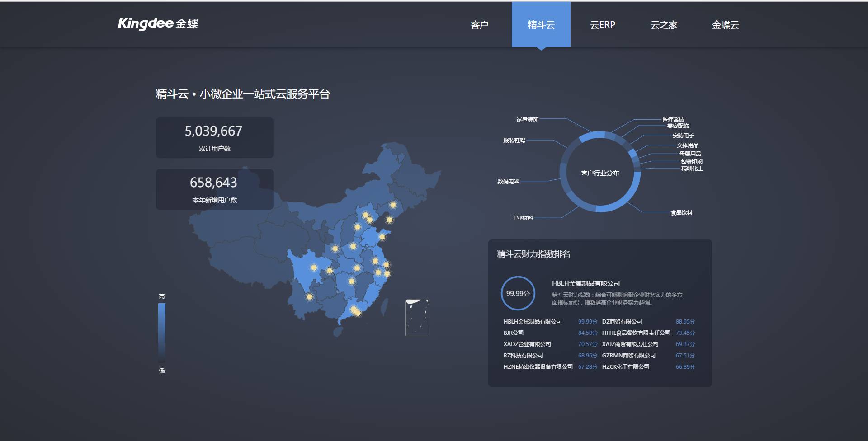This screenshot has width=868, height=441.
Task: Click the 高 legend label
Action: pyautogui.click(x=162, y=296)
